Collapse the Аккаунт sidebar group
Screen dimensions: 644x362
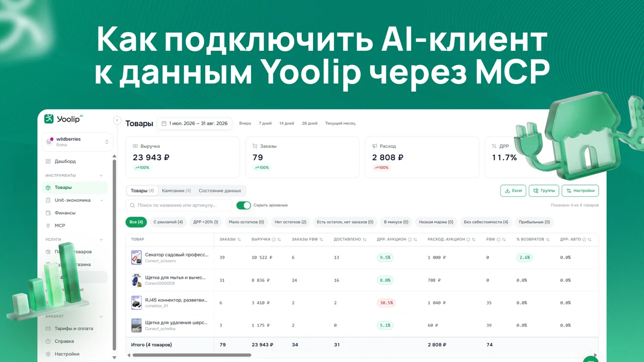click(x=101, y=316)
